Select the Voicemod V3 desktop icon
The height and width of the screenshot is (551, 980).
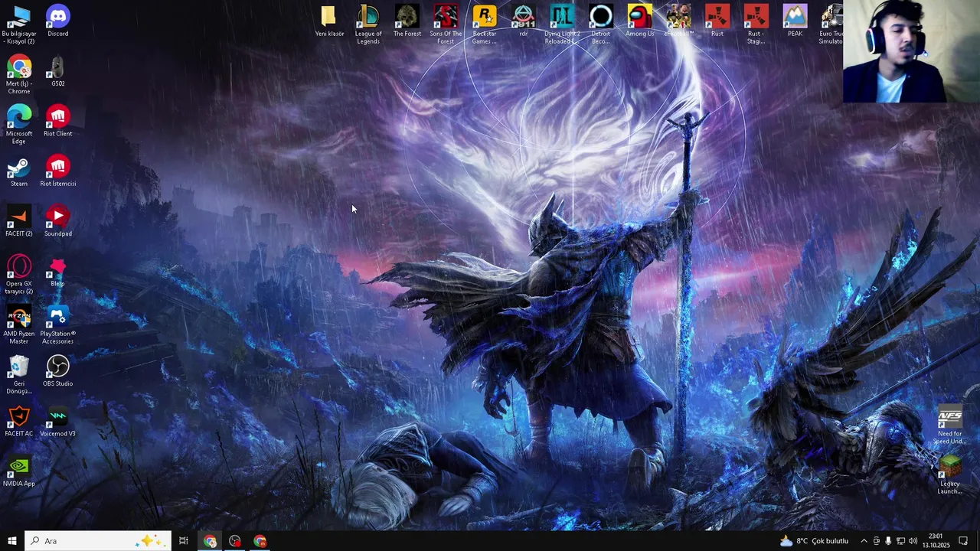click(57, 421)
